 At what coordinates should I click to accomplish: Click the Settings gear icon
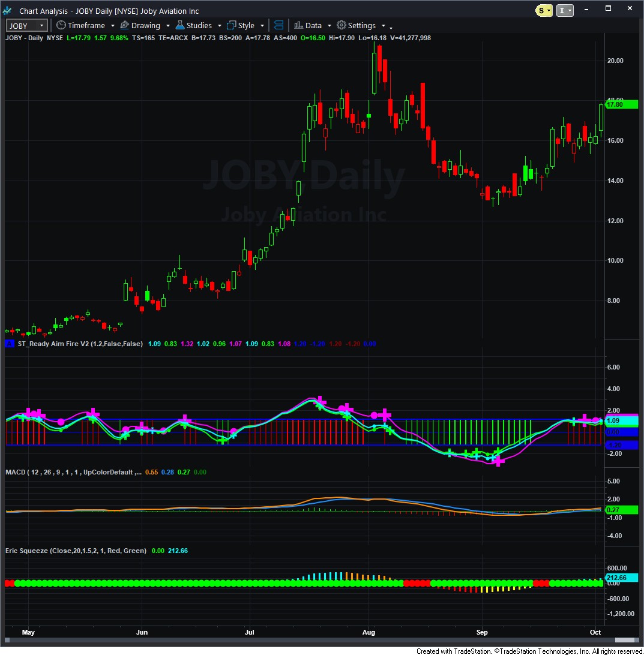click(x=341, y=25)
